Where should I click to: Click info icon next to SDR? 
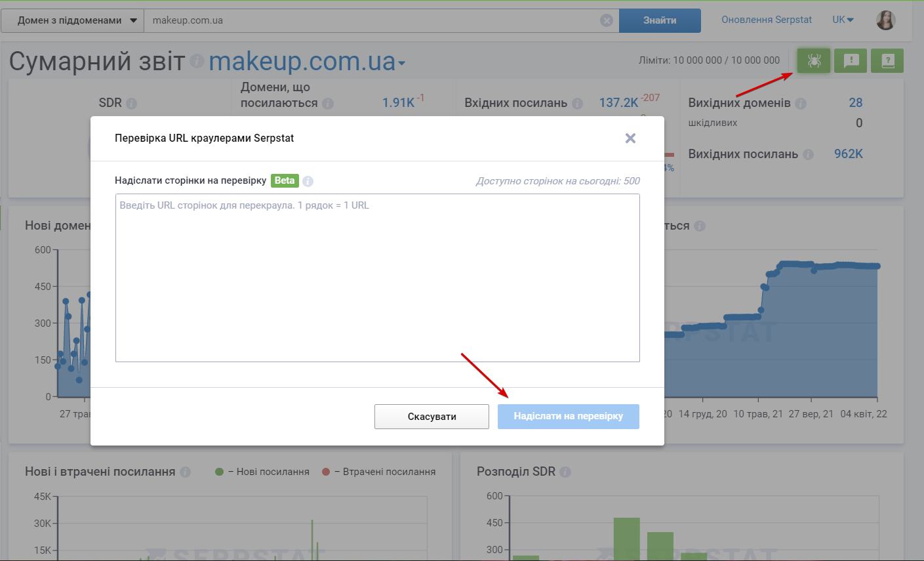click(131, 104)
